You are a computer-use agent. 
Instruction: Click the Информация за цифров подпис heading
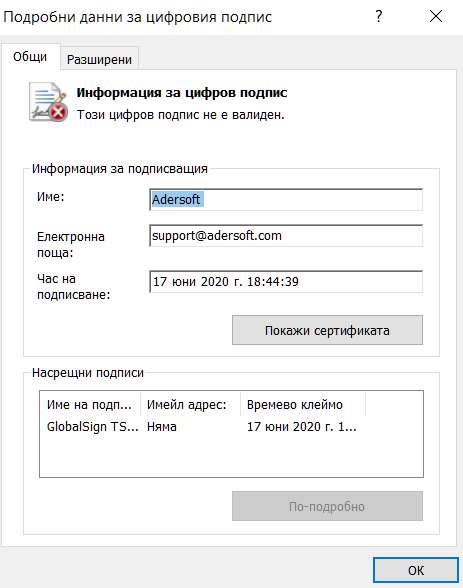(x=182, y=93)
